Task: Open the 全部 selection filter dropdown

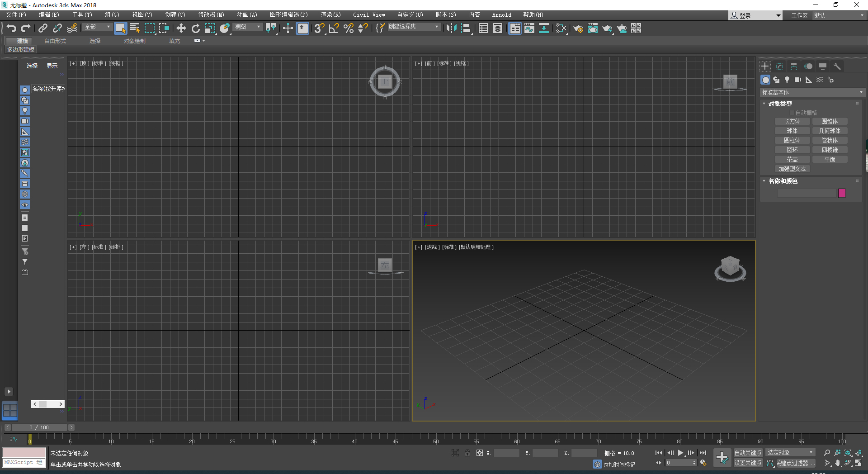Action: tap(97, 27)
